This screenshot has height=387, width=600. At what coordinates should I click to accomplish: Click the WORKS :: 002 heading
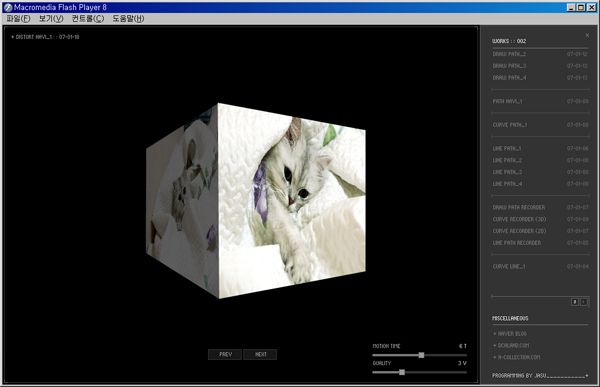pos(509,41)
